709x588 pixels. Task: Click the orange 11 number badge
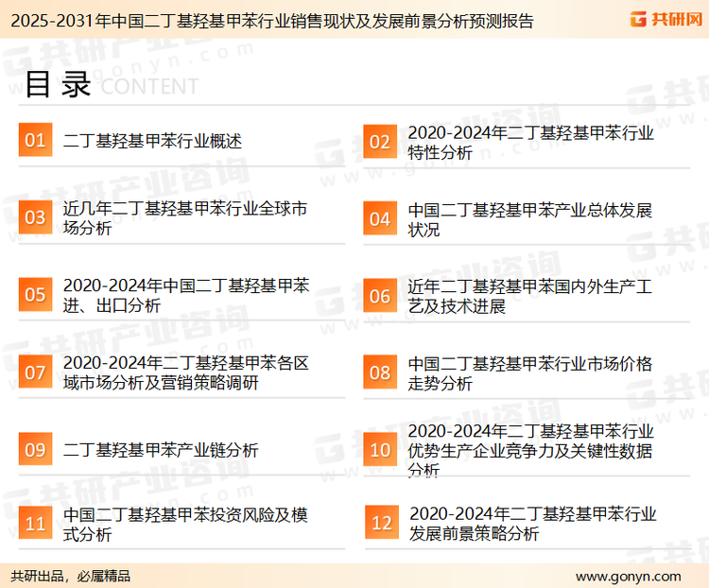35,524
